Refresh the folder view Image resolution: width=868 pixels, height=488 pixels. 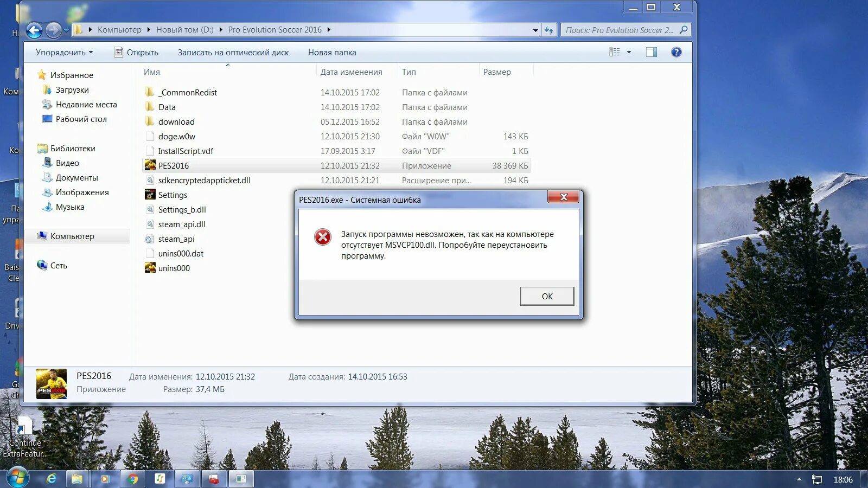pyautogui.click(x=549, y=30)
